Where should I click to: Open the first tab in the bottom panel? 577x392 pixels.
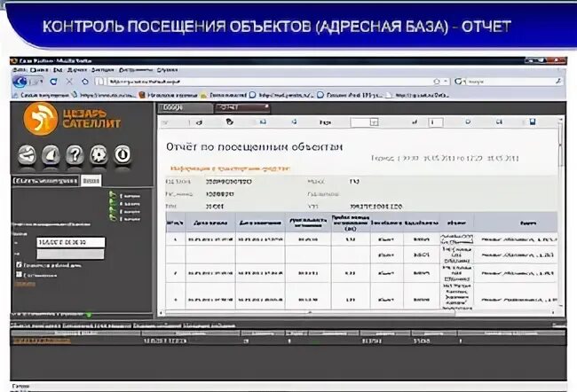click(36, 325)
